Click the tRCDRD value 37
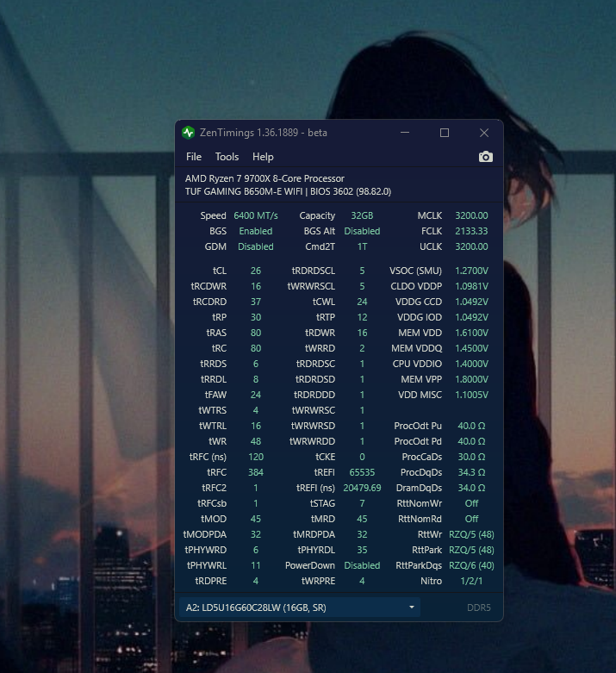616x673 pixels. point(255,302)
